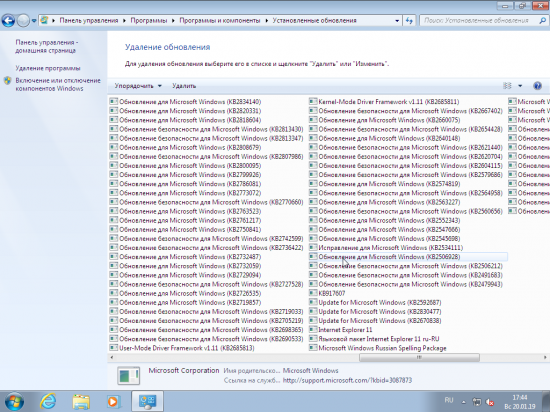Click icon of User-Mode Driver Framework v1.11
The width and height of the screenshot is (550, 412).
coord(113,348)
